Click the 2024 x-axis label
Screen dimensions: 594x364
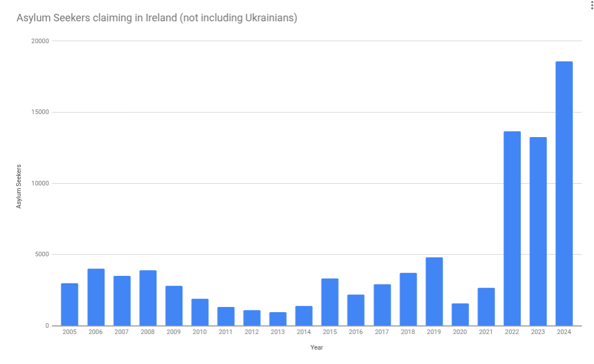tap(564, 332)
